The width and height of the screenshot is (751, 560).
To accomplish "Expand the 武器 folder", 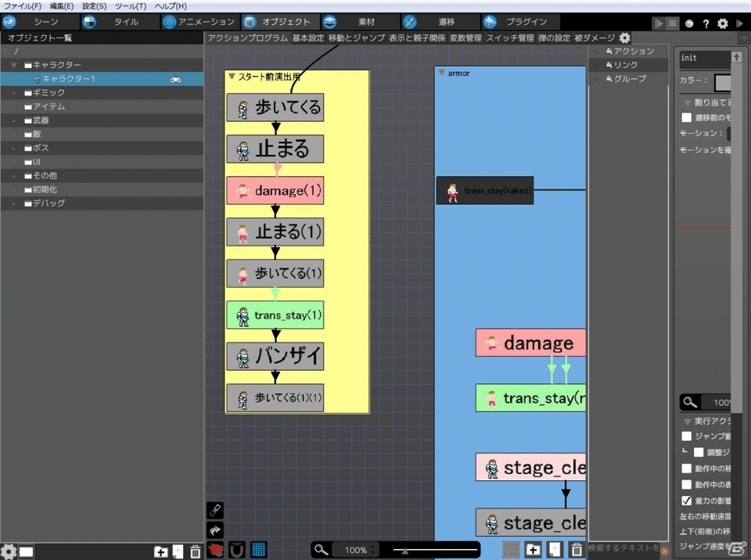I will click(13, 120).
